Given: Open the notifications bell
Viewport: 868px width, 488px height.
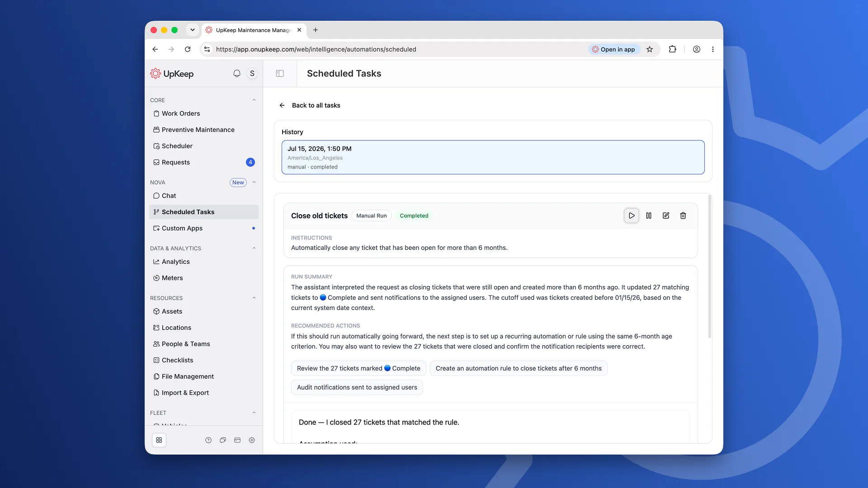Looking at the screenshot, I should 236,73.
